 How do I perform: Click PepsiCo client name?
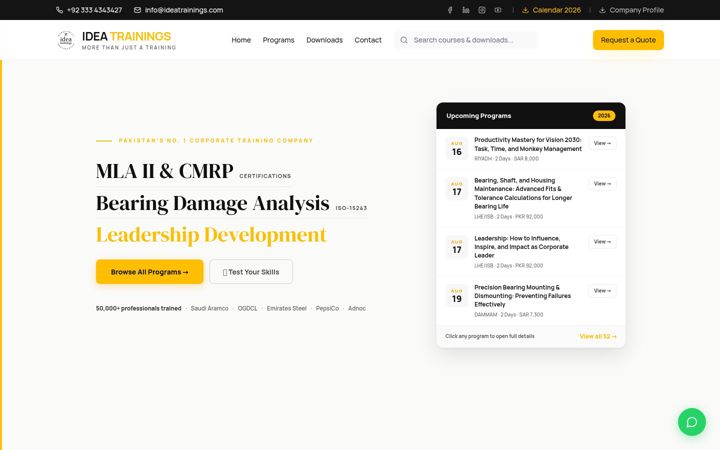327,309
